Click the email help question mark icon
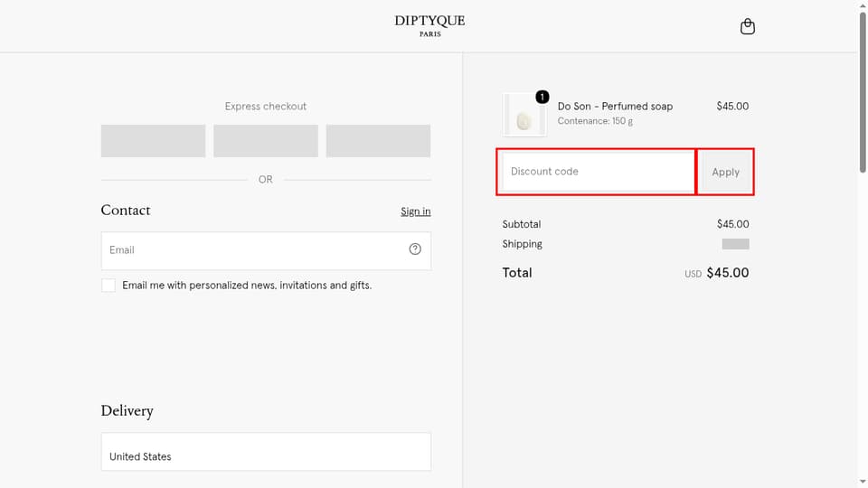The height and width of the screenshot is (488, 868). [415, 249]
